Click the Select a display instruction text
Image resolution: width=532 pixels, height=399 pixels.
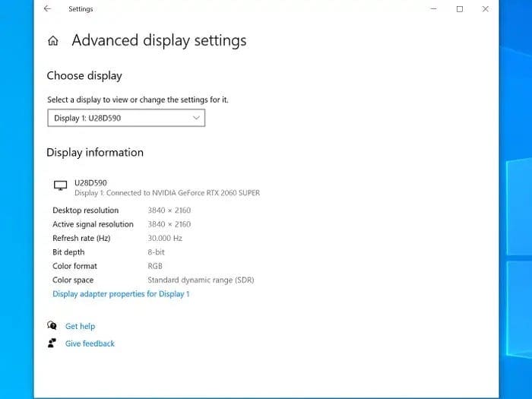138,100
